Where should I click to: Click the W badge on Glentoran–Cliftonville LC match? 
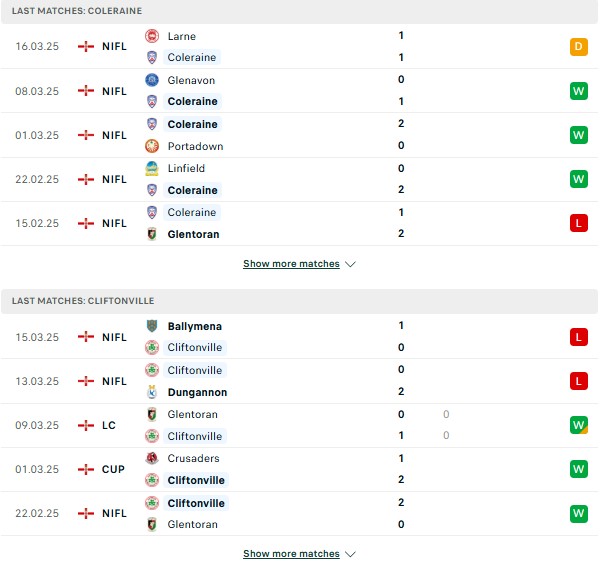tap(579, 425)
